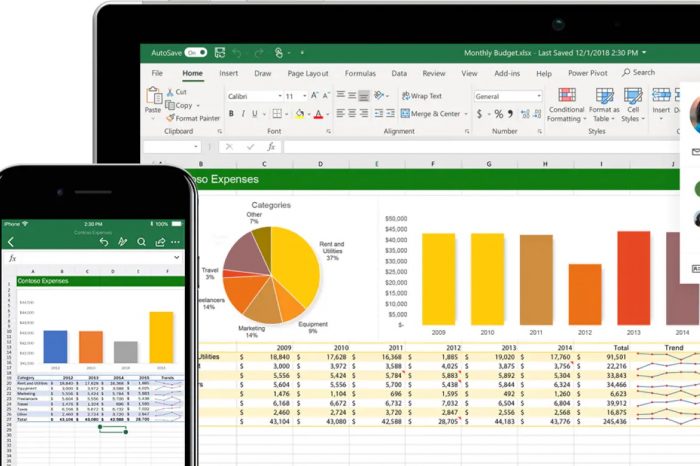The image size is (700, 466).
Task: Switch to the Draw tab
Action: point(262,73)
